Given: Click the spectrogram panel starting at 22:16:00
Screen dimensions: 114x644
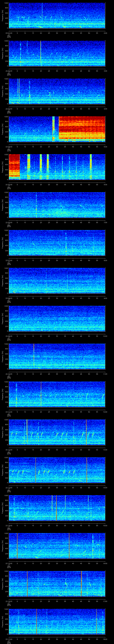Looking at the screenshot, I should [57, 584].
